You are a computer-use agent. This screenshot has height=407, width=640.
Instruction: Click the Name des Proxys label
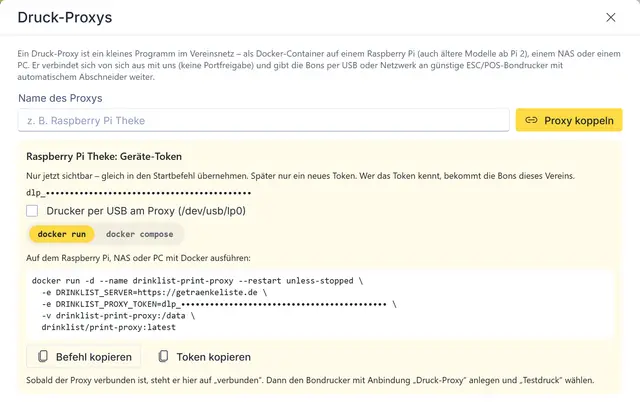[60, 98]
